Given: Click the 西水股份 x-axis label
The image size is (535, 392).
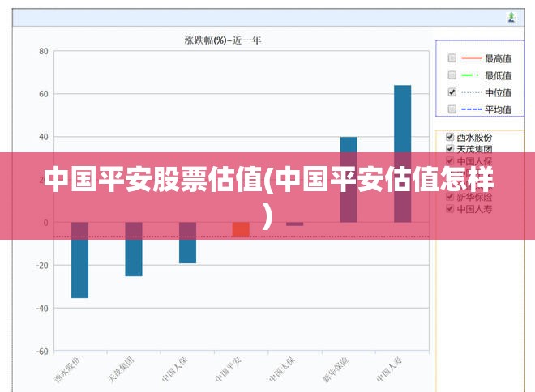Looking at the screenshot, I should point(66,369).
